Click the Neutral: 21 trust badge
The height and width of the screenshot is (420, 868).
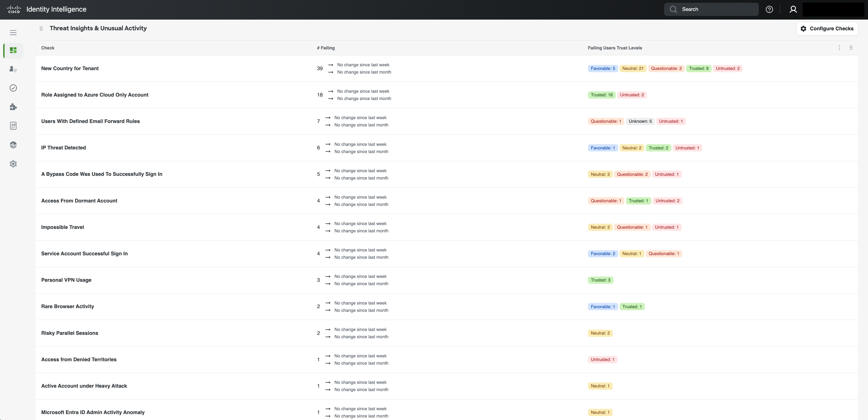[632, 69]
